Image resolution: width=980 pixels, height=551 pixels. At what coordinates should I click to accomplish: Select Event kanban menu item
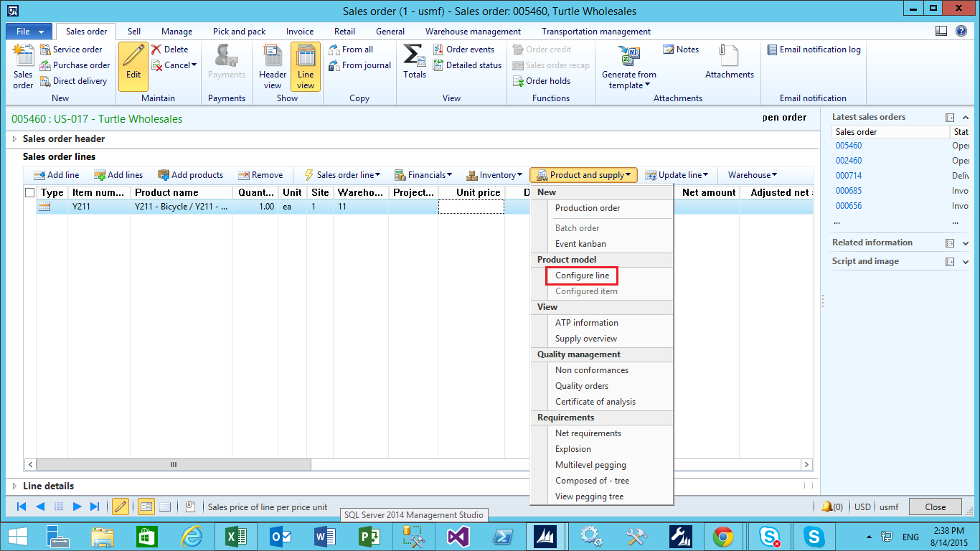click(x=580, y=244)
